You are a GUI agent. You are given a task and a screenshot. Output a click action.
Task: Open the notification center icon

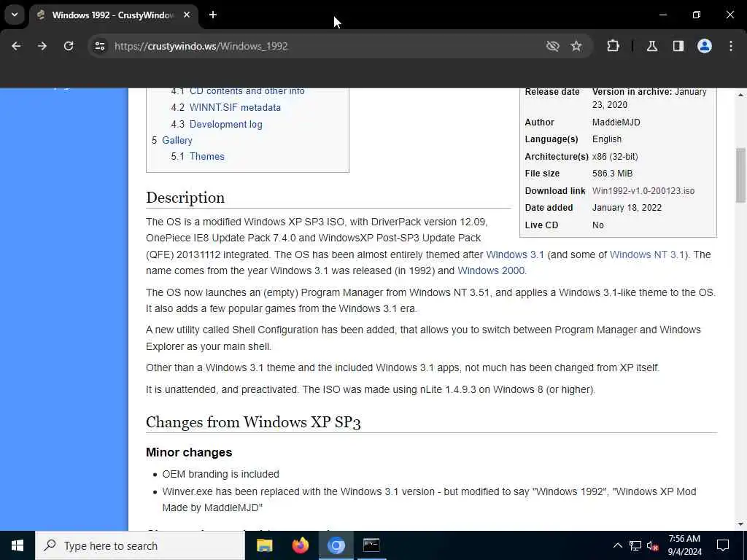point(723,545)
